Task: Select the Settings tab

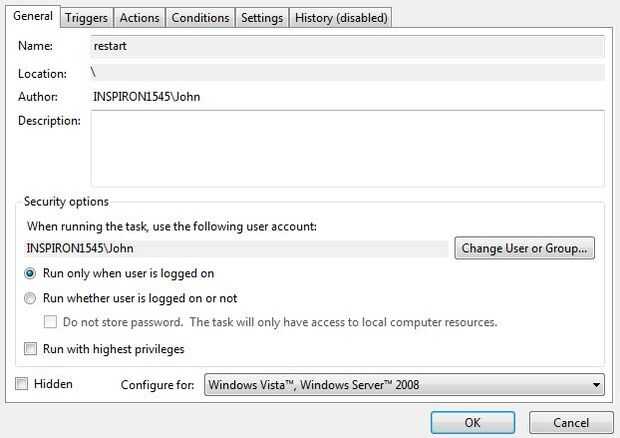Action: 262,18
